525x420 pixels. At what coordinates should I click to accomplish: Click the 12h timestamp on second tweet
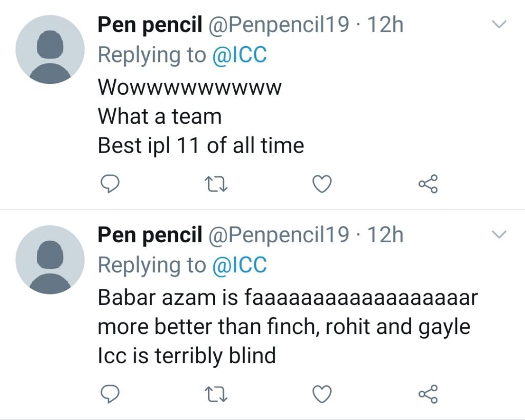pyautogui.click(x=386, y=235)
